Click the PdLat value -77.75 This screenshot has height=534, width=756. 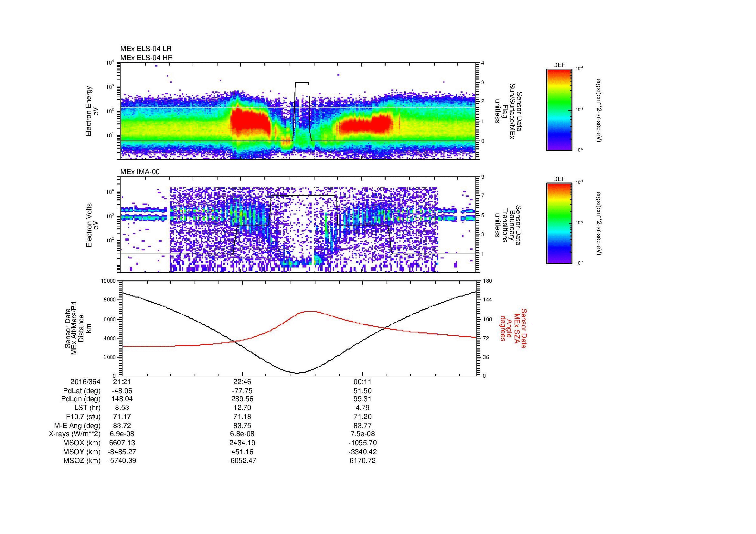pos(242,391)
